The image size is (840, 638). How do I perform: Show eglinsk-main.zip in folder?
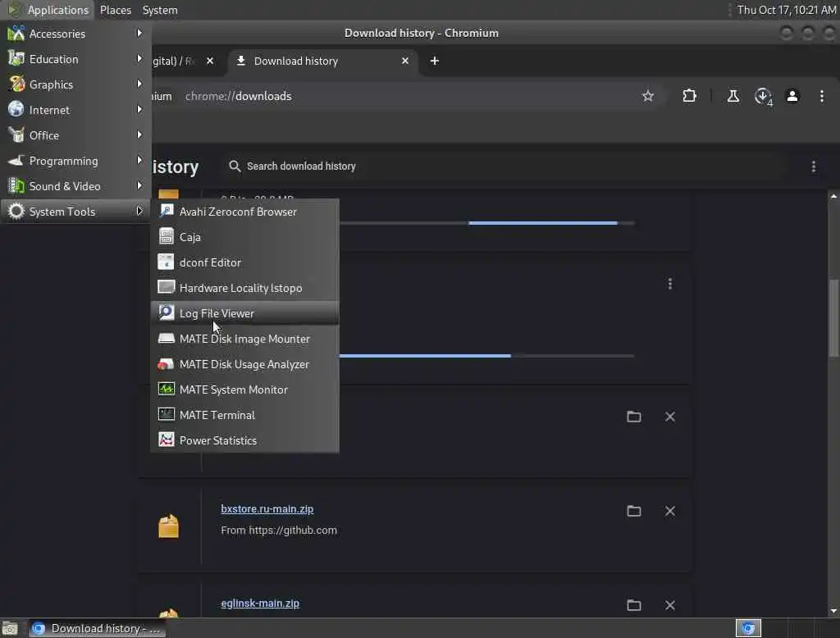[x=634, y=604]
